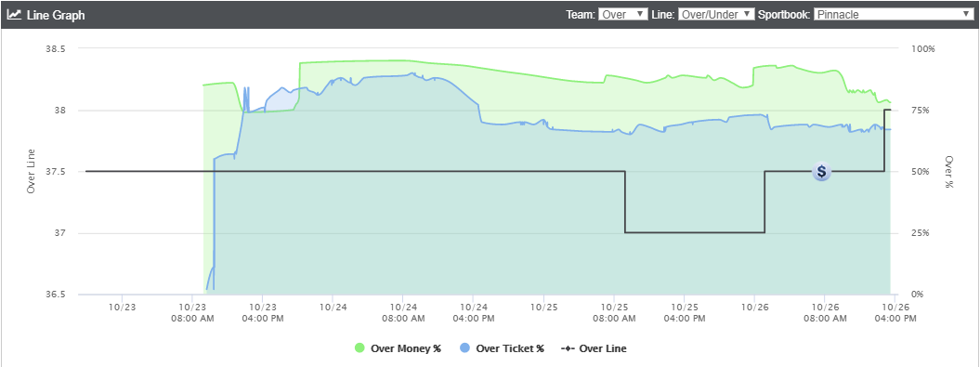The height and width of the screenshot is (367, 980).
Task: Click the line graph icon in header
Action: [14, 14]
